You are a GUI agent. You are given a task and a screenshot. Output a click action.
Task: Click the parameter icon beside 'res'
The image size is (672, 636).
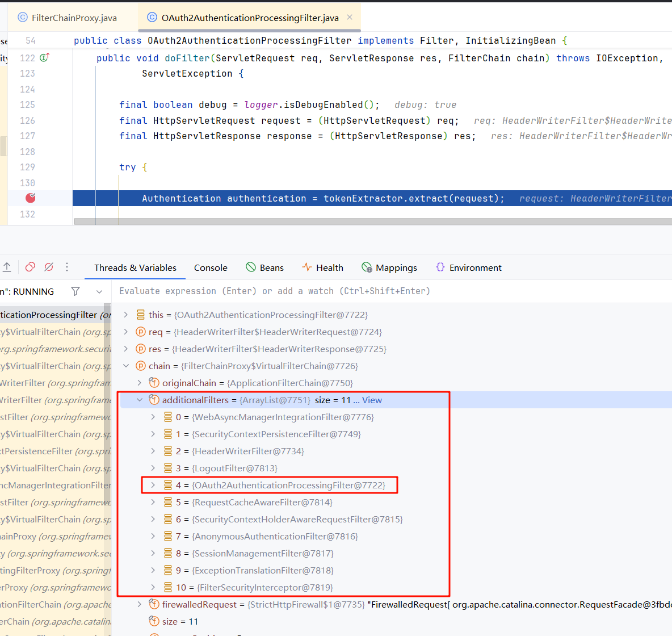(141, 349)
